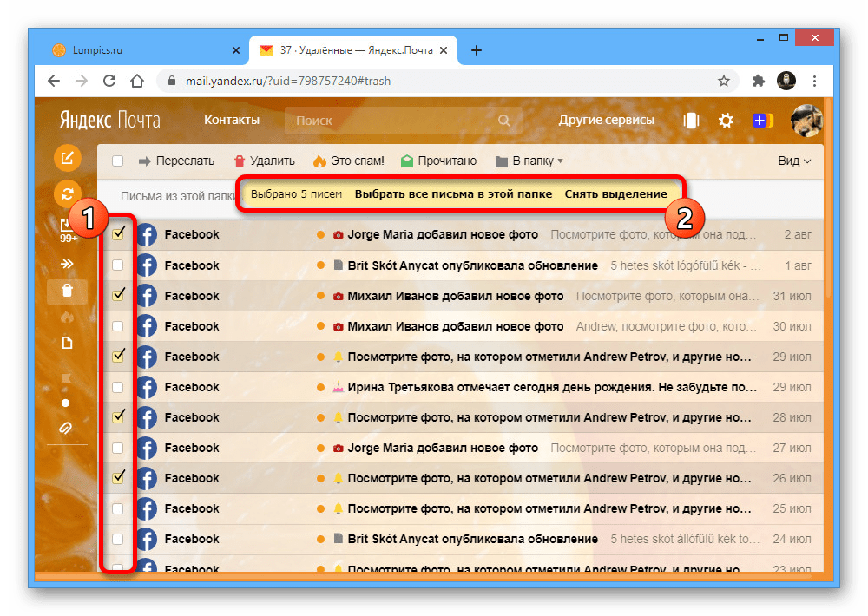Check the second Facebook letter checkbox

tap(119, 265)
